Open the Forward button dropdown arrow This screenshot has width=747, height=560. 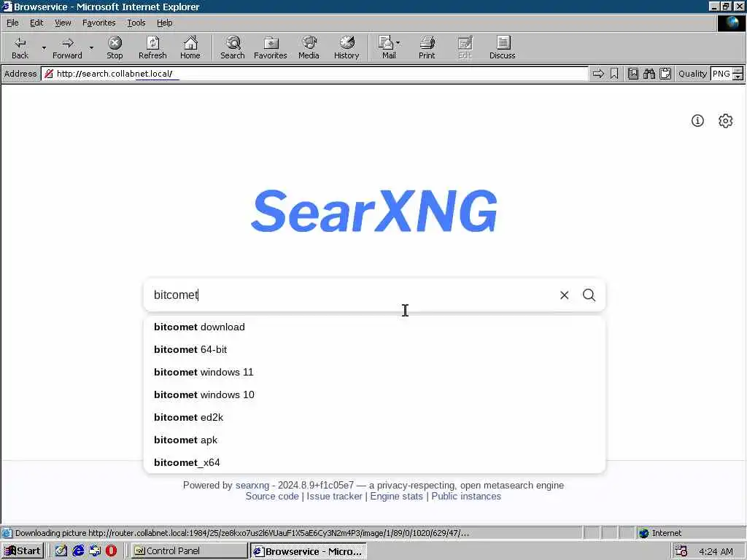pos(91,47)
